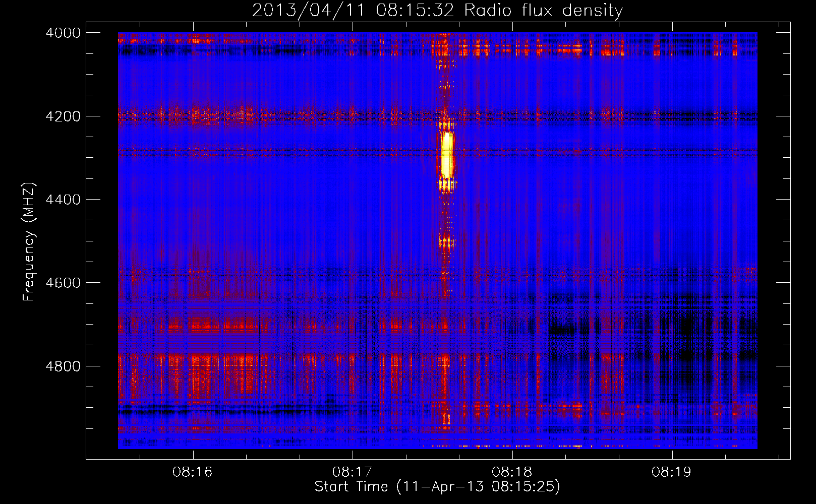Click the 08:17 time tick label

[353, 472]
